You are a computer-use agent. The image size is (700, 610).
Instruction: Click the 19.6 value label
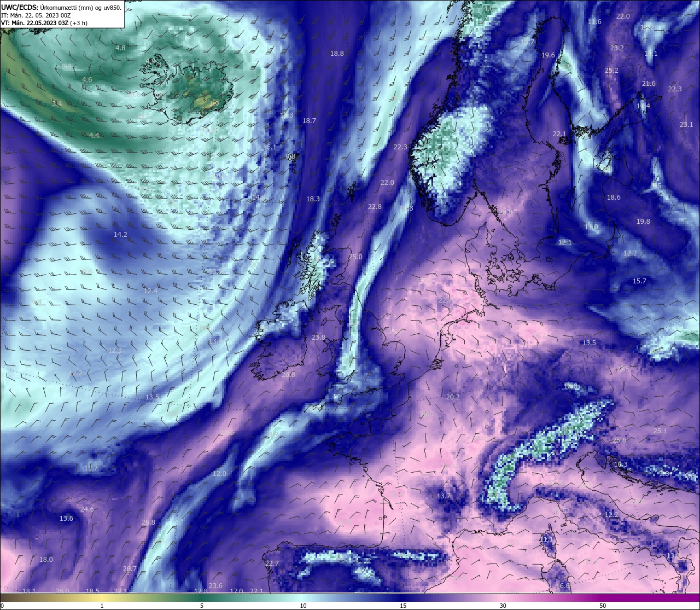[548, 55]
